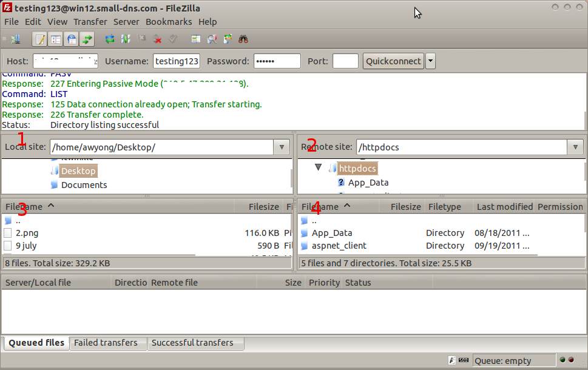Sort remote list by Last modified column
Image resolution: width=588 pixels, height=370 pixels.
505,207
